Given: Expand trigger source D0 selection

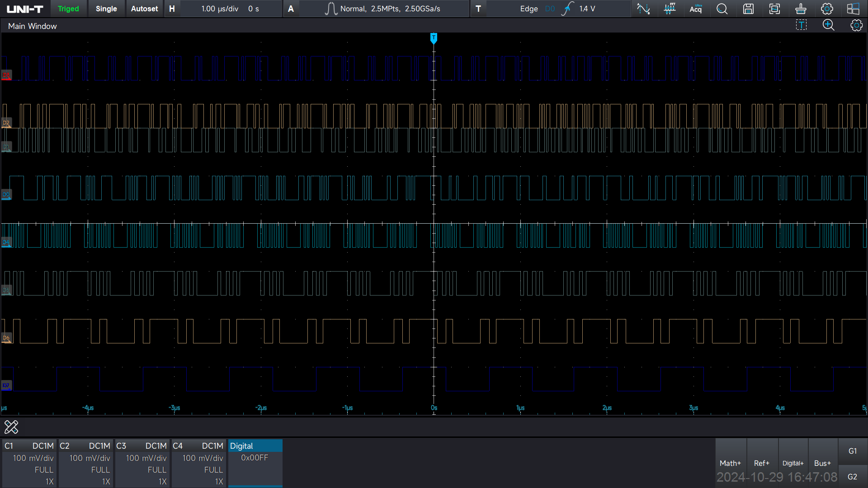Looking at the screenshot, I should (550, 9).
